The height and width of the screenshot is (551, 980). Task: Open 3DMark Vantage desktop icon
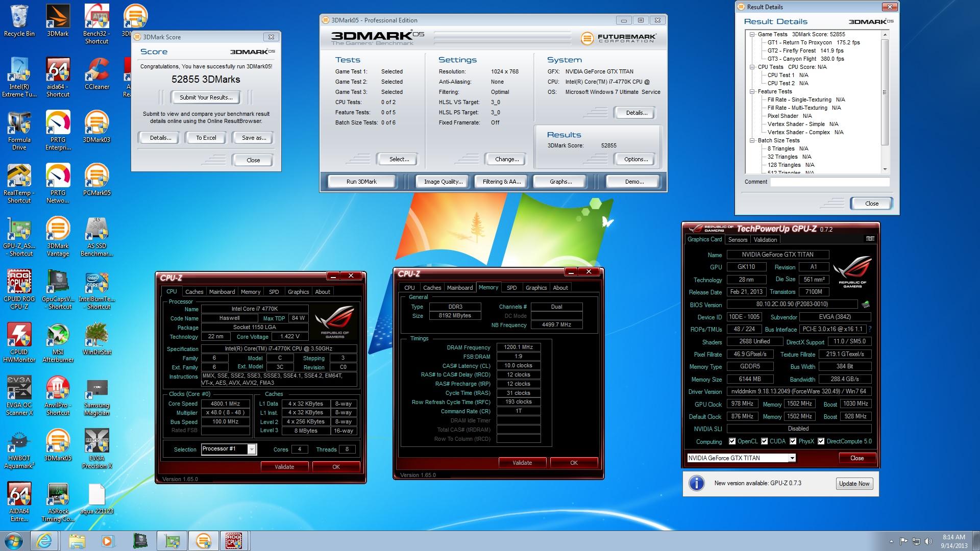coord(58,236)
